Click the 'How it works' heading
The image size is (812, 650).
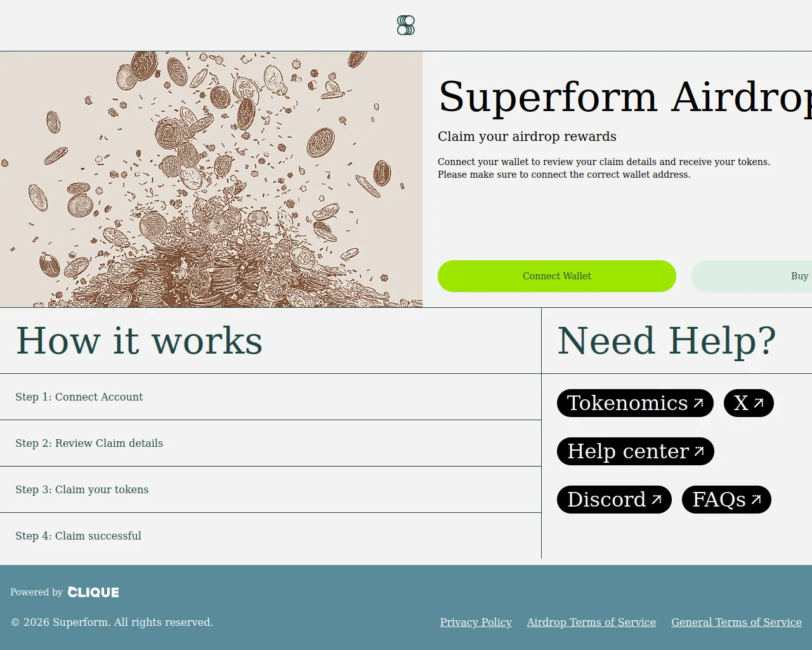(x=139, y=341)
